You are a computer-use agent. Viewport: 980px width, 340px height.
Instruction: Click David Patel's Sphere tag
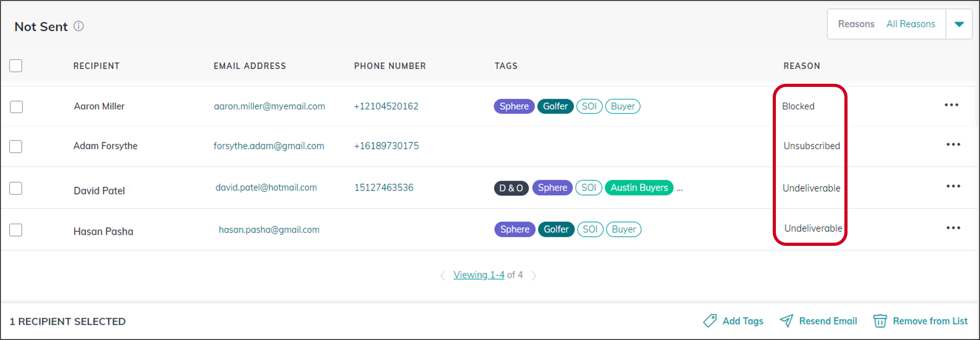point(552,188)
